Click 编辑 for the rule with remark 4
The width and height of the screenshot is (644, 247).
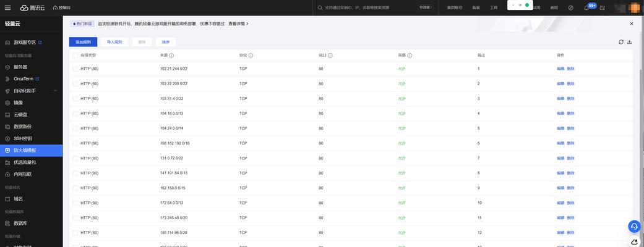(560, 114)
